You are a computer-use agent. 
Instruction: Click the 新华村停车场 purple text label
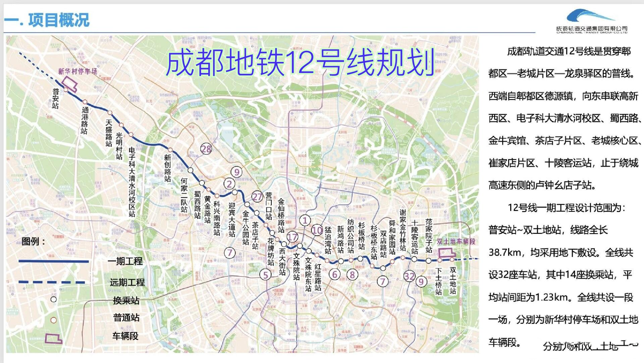77,71
